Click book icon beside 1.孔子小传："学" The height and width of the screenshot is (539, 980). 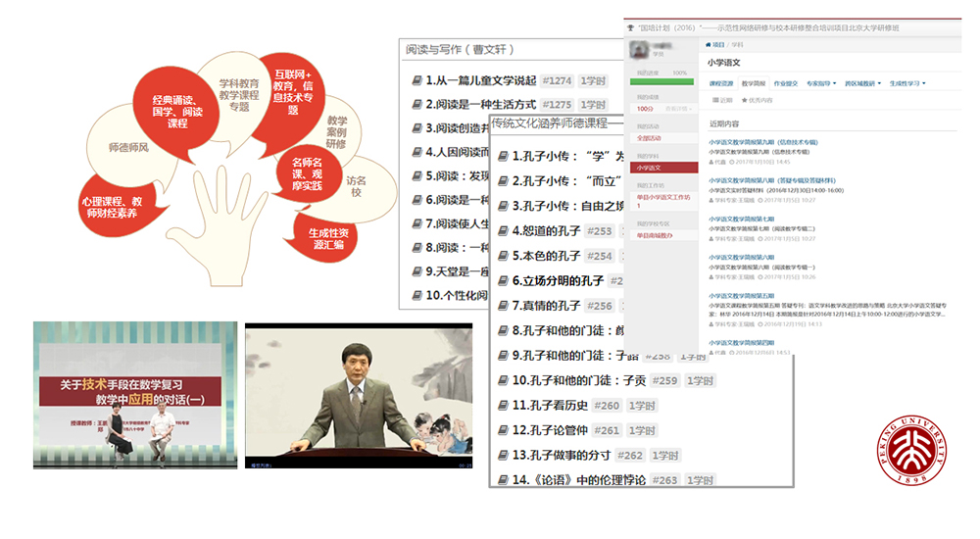tap(503, 157)
